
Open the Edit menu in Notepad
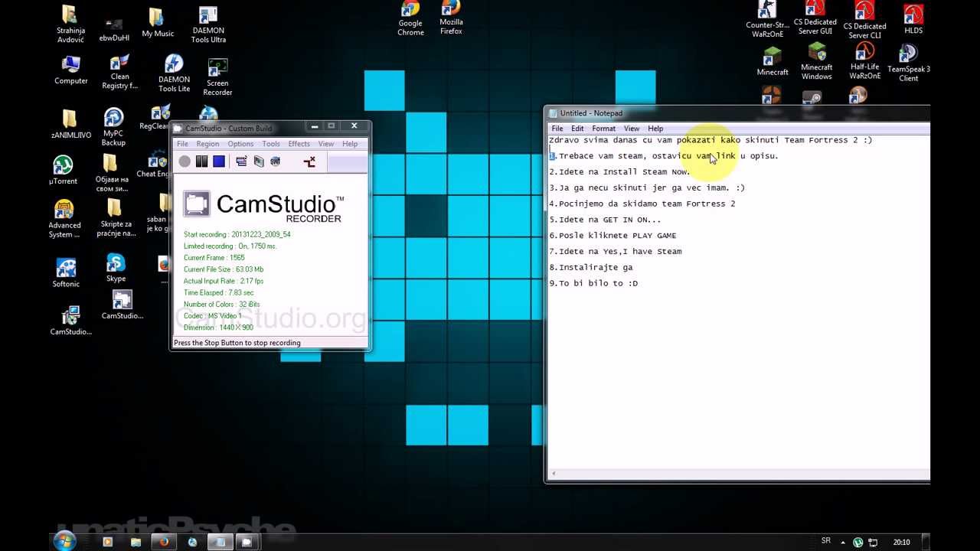pos(577,129)
